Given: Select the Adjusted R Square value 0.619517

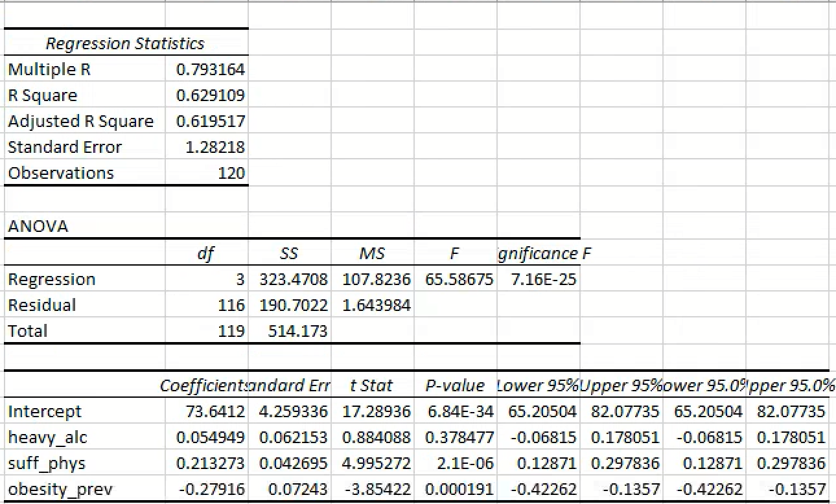Looking at the screenshot, I should click(x=211, y=121).
